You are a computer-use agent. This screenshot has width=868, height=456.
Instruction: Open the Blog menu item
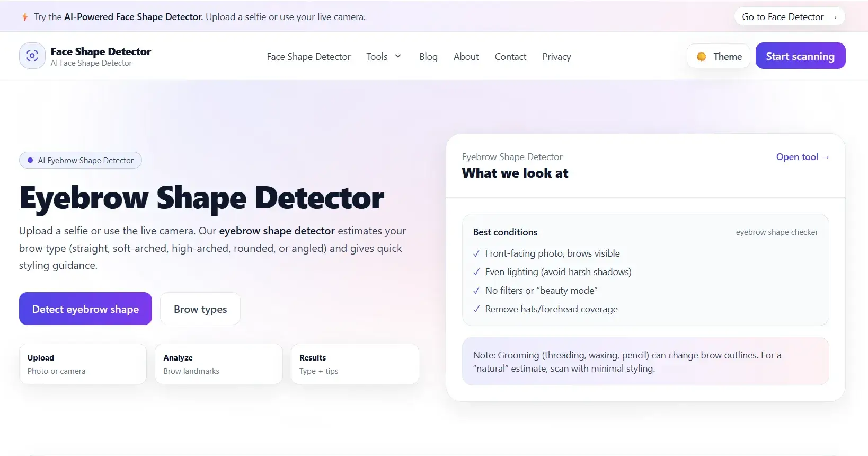(428, 57)
